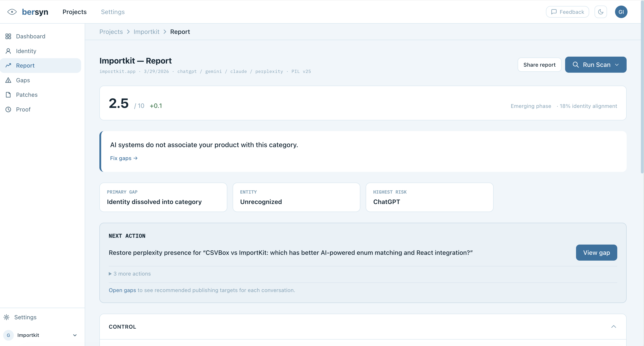
Task: Open Proof clock icon in sidebar
Action: (8, 109)
